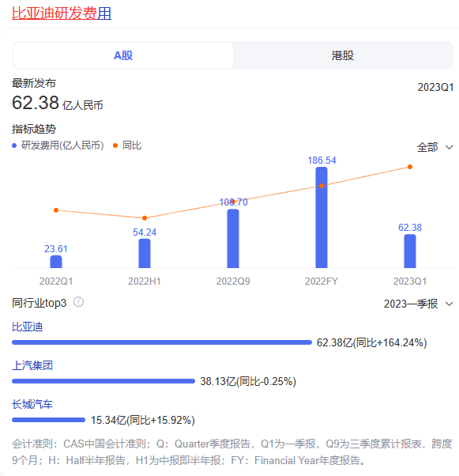Viewport: 459px width, 476px height.
Task: Click the 2022Q1 axis label
Action: click(56, 281)
